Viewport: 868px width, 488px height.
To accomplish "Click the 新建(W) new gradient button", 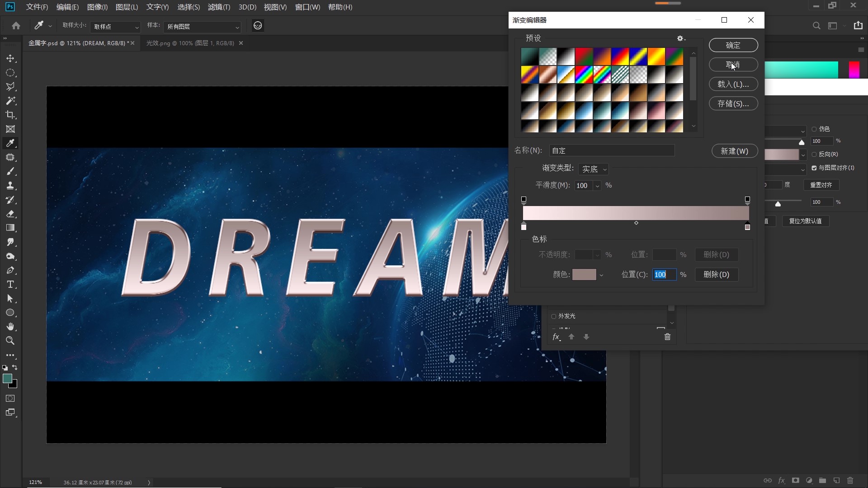I will (734, 151).
